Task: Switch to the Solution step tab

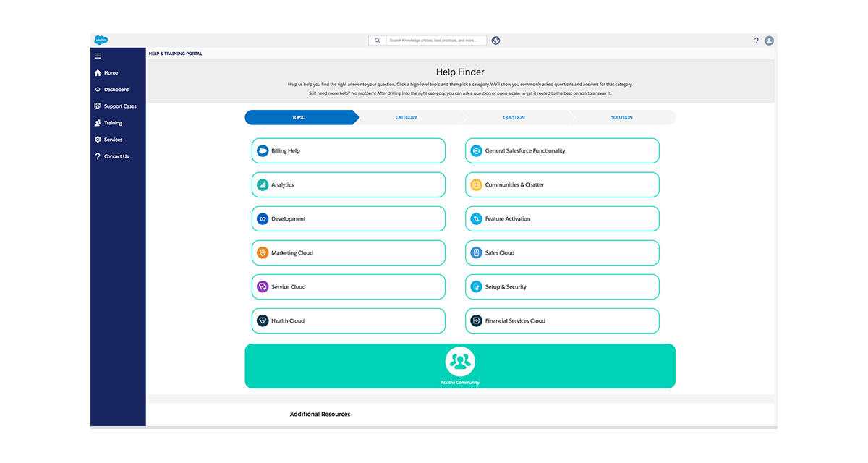Action: 621,117
